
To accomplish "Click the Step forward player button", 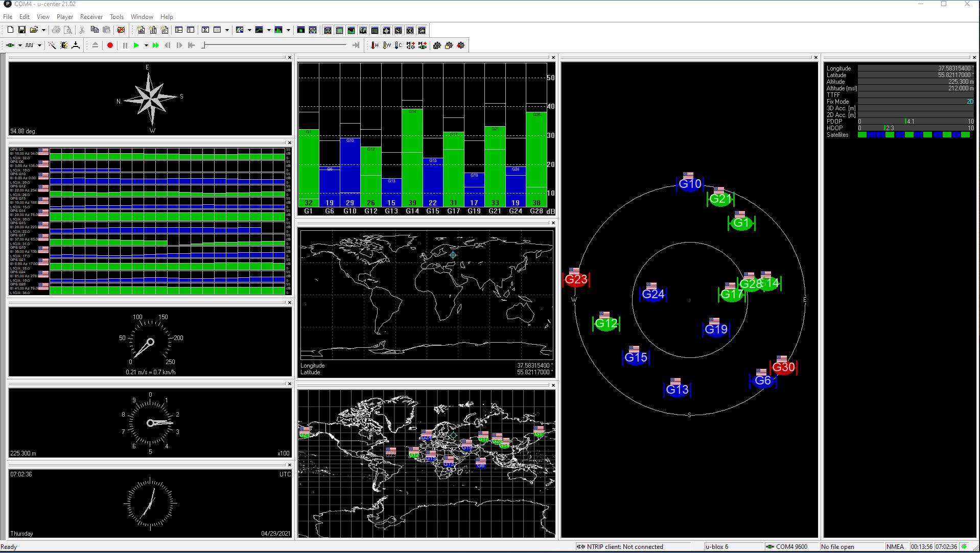I will [179, 45].
